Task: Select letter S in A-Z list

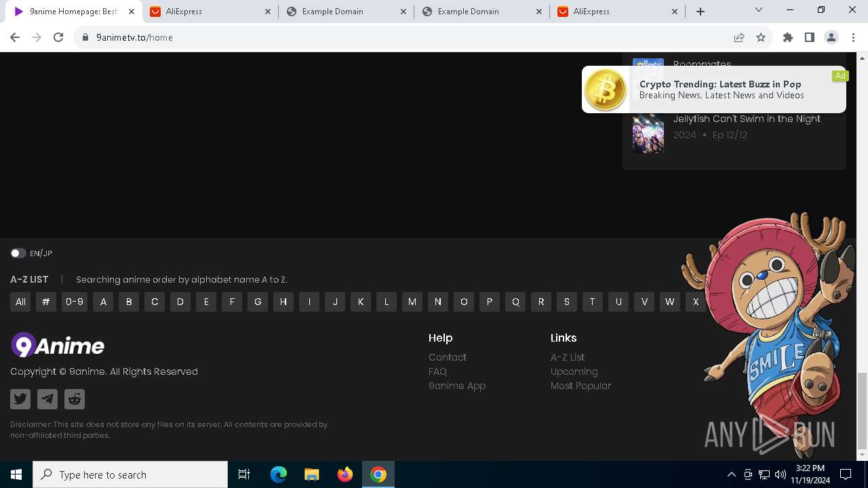Action: tap(567, 302)
